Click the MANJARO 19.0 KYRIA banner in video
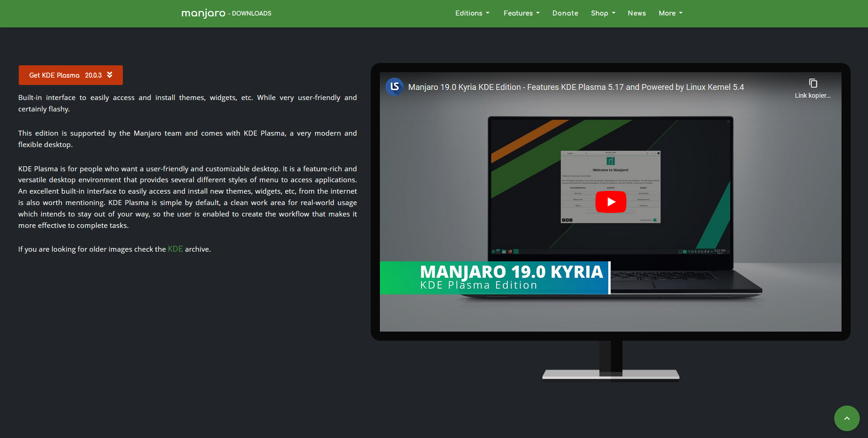The height and width of the screenshot is (438, 868). point(495,278)
